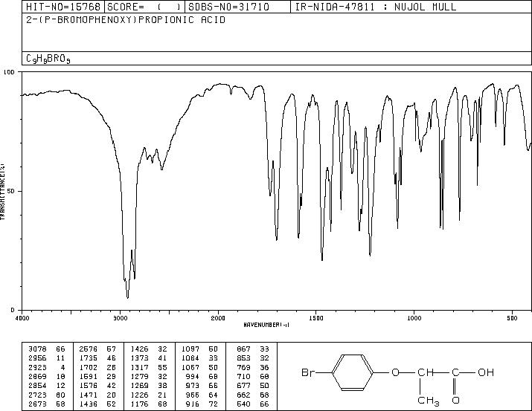532x411 pixels.
Task: Click the benzene ring in the structure diagram
Action: [353, 372]
